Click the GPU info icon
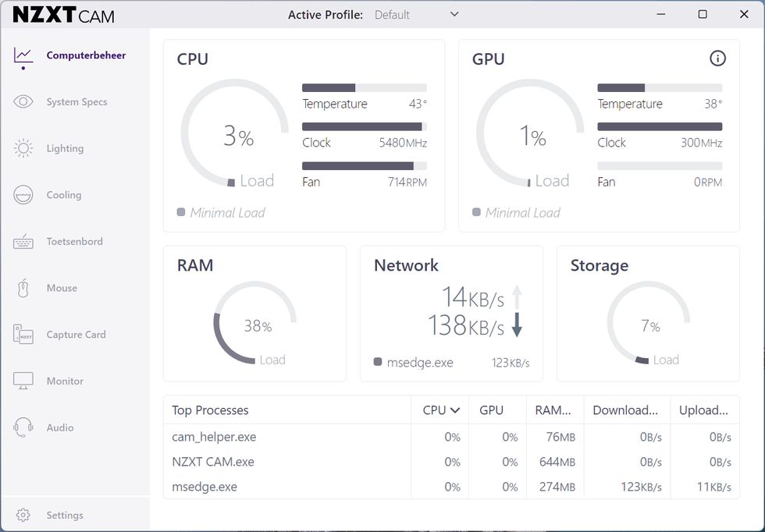Image resolution: width=765 pixels, height=532 pixels. pyautogui.click(x=717, y=59)
